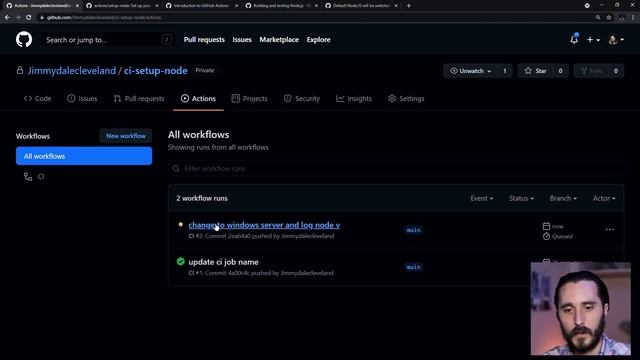Click main branch label on update ci job name
This screenshot has width=640, height=360.
point(413,267)
